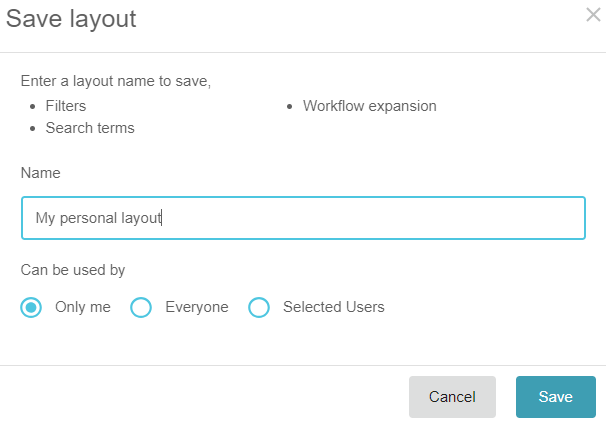Click the "Name" field label

(x=41, y=173)
